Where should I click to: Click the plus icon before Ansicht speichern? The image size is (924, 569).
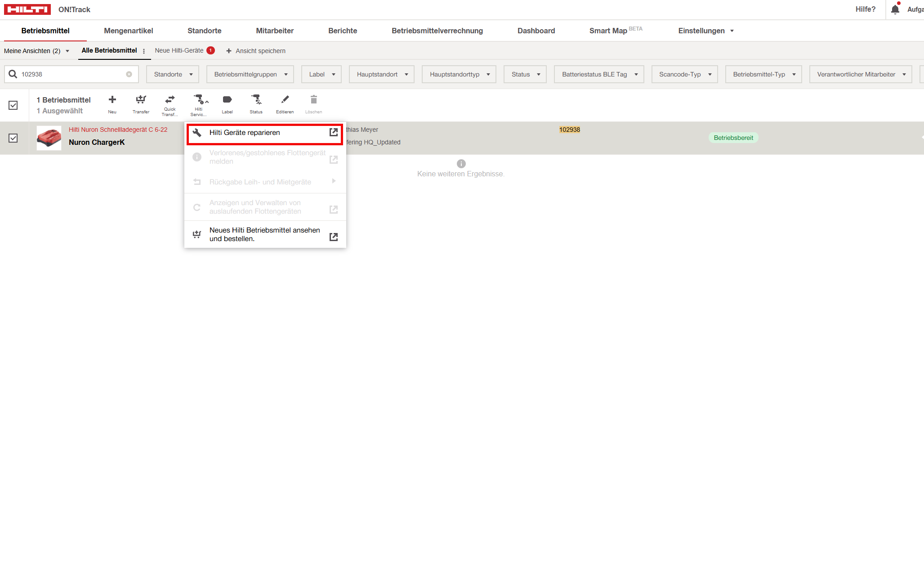pyautogui.click(x=229, y=51)
